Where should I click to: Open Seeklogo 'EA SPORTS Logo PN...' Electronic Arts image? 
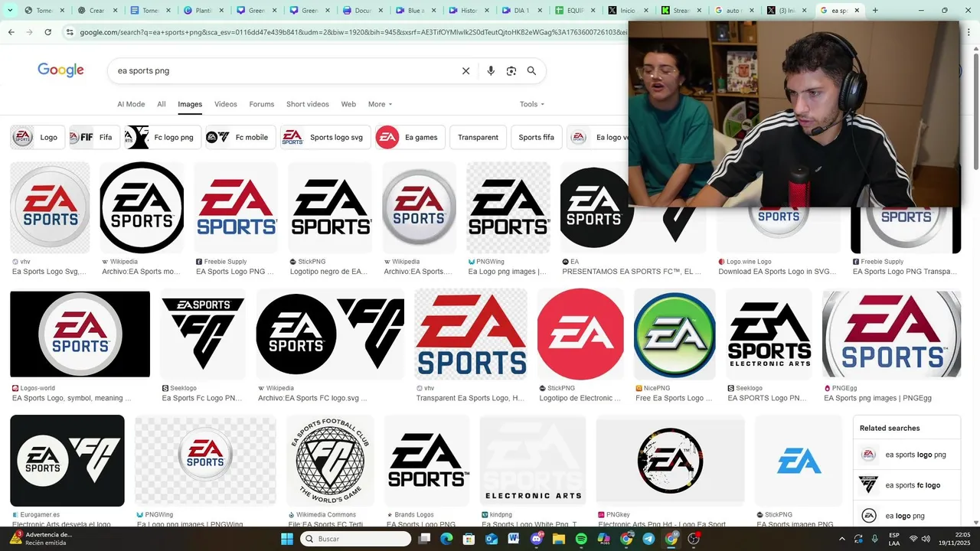pos(769,334)
